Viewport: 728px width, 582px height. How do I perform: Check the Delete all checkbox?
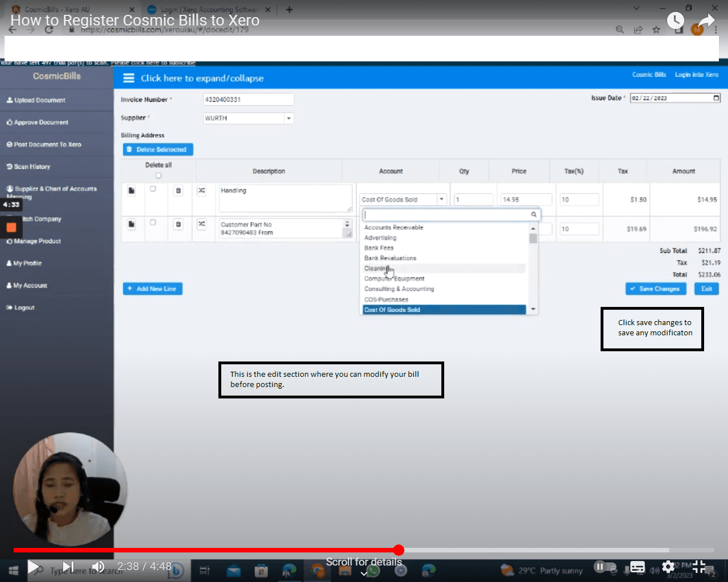click(x=159, y=176)
